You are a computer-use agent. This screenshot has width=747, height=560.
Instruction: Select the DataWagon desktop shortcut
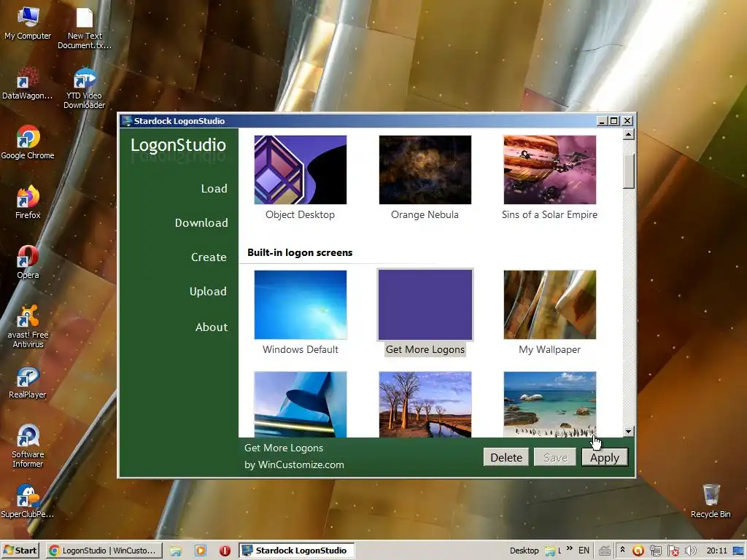(x=27, y=83)
